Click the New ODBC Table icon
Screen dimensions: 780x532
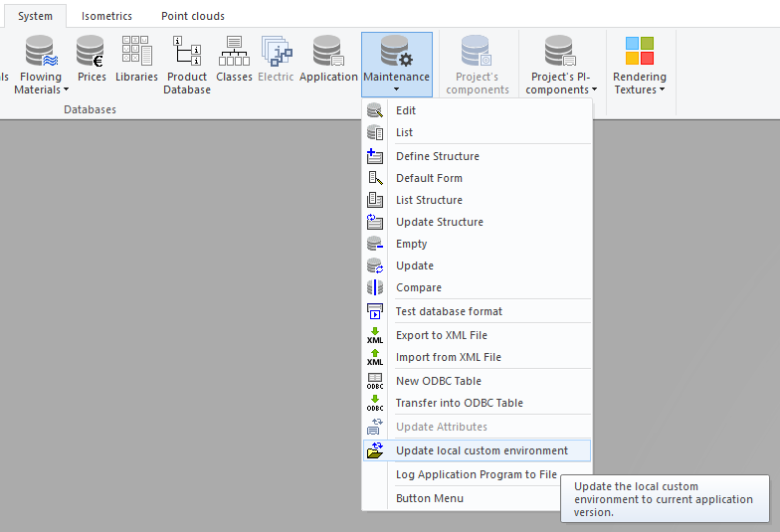click(x=375, y=381)
